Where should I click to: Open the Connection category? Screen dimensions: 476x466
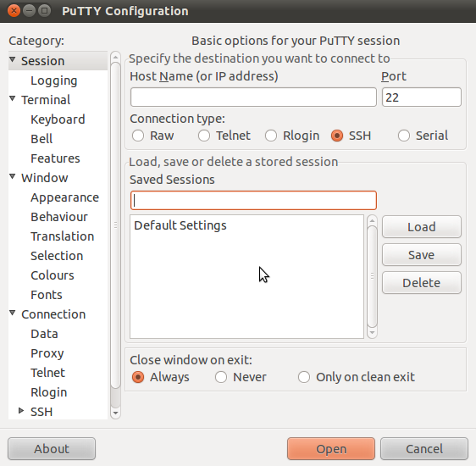click(53, 314)
